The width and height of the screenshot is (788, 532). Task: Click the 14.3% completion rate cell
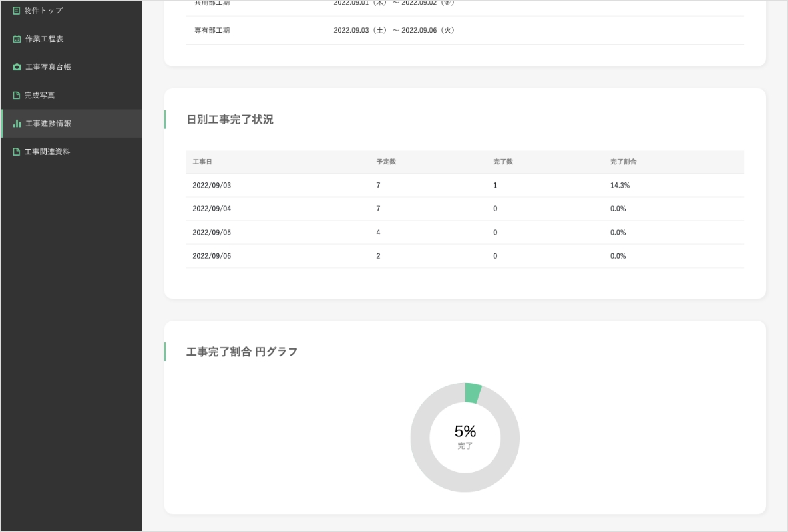(620, 186)
